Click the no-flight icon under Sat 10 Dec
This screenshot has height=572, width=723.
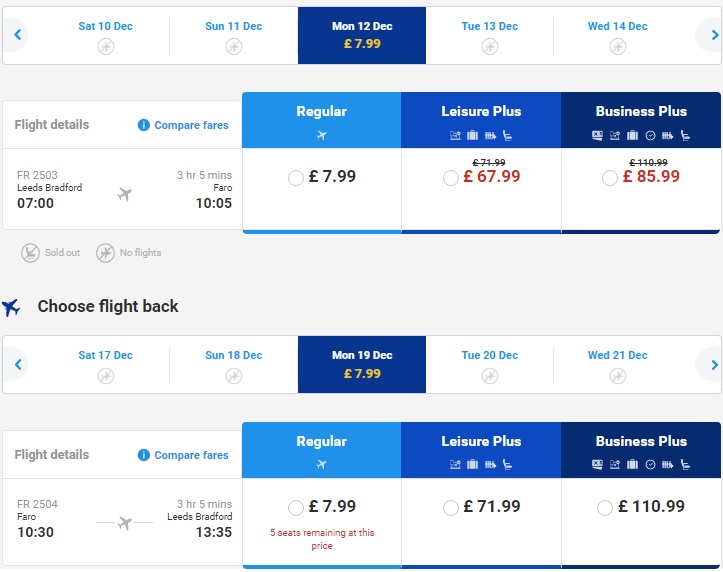coord(106,47)
